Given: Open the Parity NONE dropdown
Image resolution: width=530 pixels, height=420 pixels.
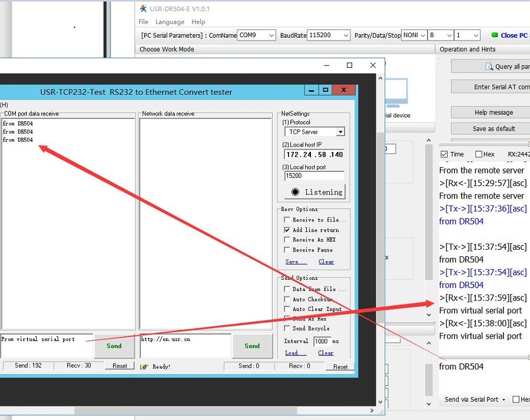Looking at the screenshot, I should click(422, 35).
